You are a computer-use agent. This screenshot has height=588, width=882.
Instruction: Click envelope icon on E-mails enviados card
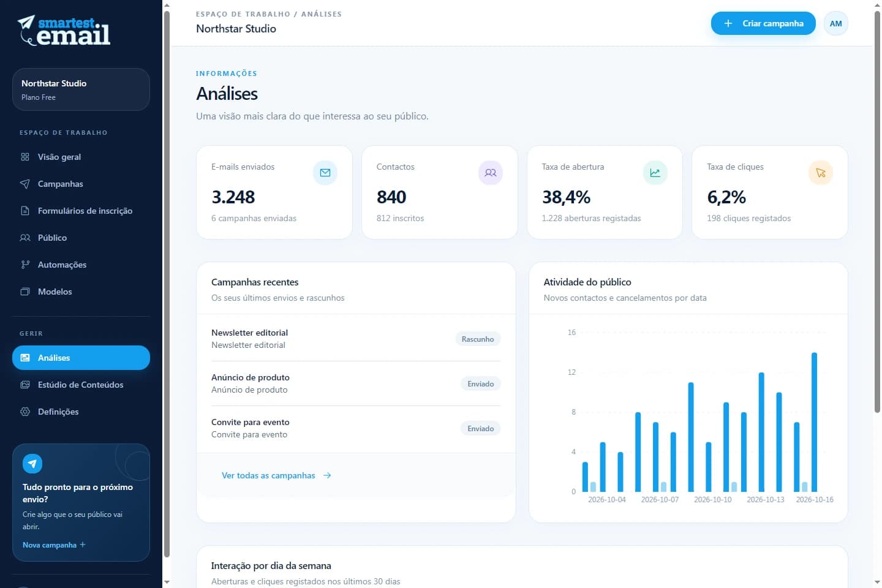pyautogui.click(x=325, y=173)
